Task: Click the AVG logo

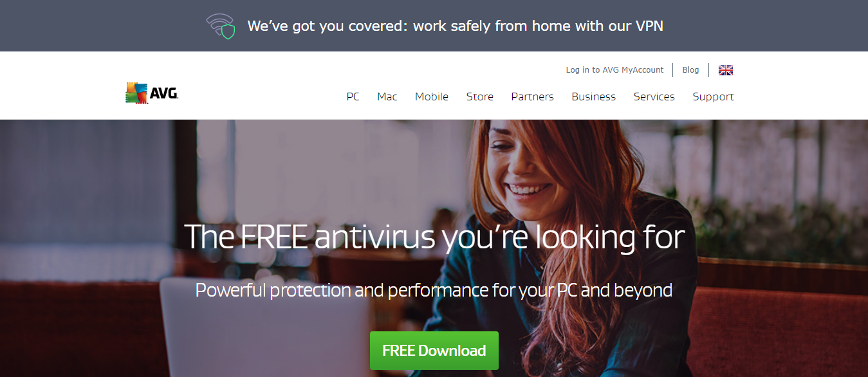Action: tap(152, 93)
